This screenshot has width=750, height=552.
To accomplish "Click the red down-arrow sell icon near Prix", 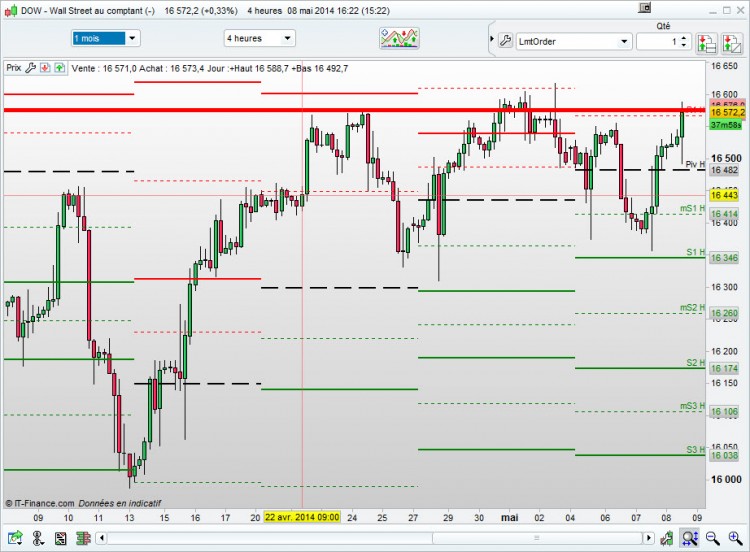I will [45, 68].
